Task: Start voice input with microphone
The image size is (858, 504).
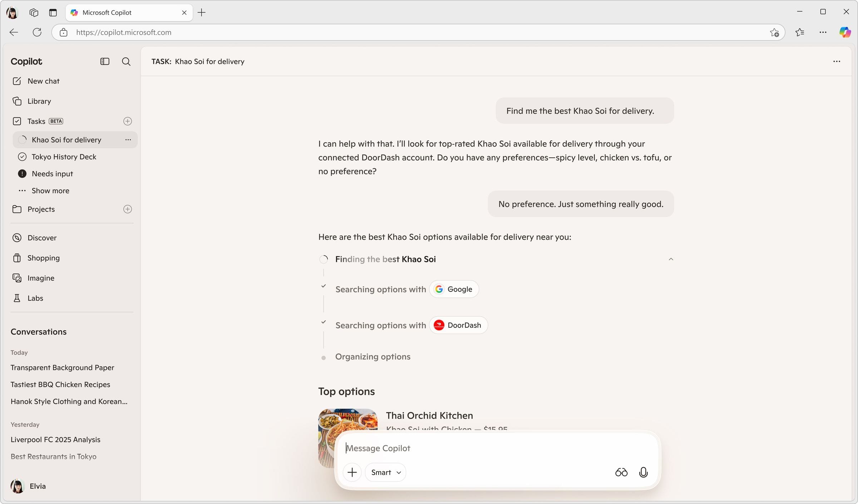Action: click(x=643, y=473)
